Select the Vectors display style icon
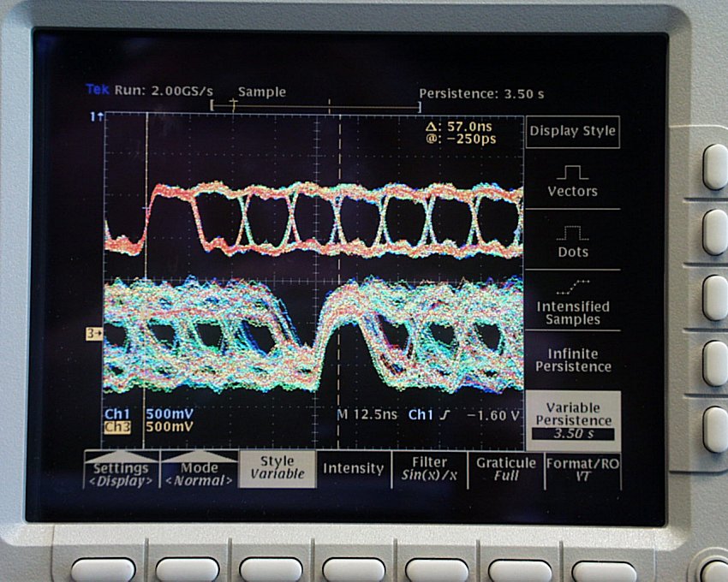 572,173
